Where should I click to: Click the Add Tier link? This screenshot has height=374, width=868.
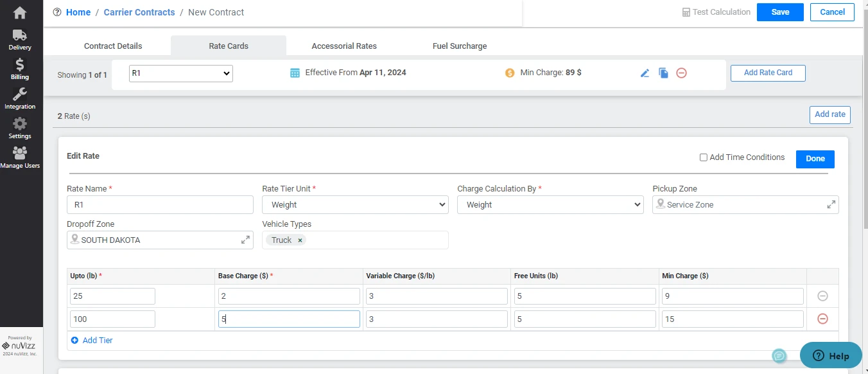(97, 341)
